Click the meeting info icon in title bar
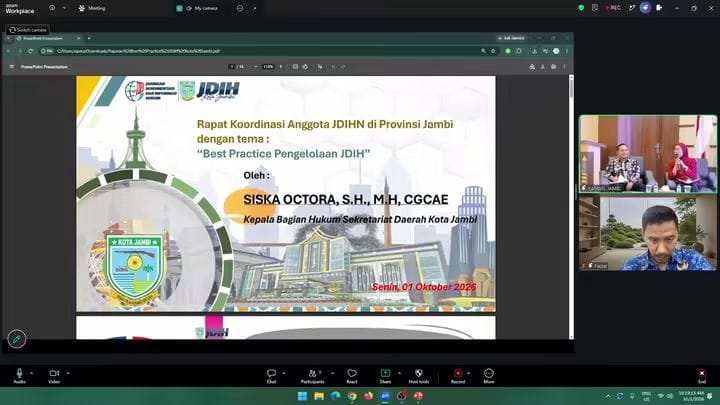Viewport: 720px width, 405px height. [52, 8]
